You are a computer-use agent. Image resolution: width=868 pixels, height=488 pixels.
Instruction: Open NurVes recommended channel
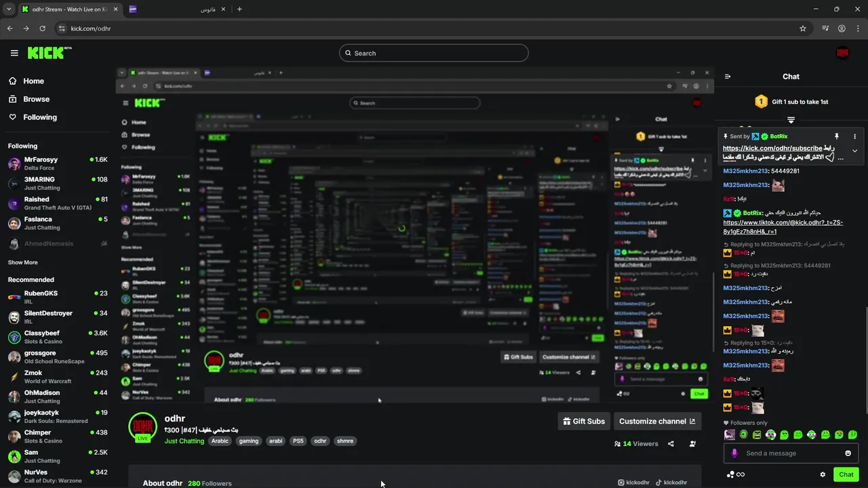[x=58, y=476]
